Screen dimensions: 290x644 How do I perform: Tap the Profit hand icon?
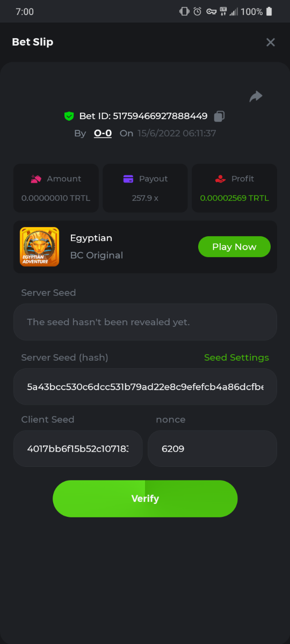coord(220,179)
